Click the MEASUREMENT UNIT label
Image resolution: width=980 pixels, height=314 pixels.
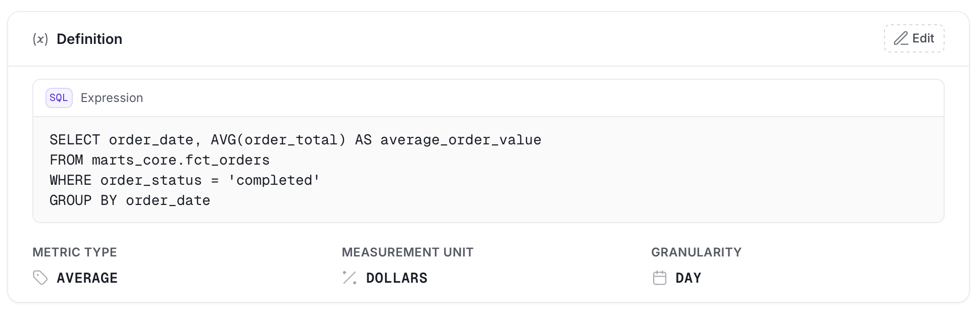pyautogui.click(x=408, y=252)
